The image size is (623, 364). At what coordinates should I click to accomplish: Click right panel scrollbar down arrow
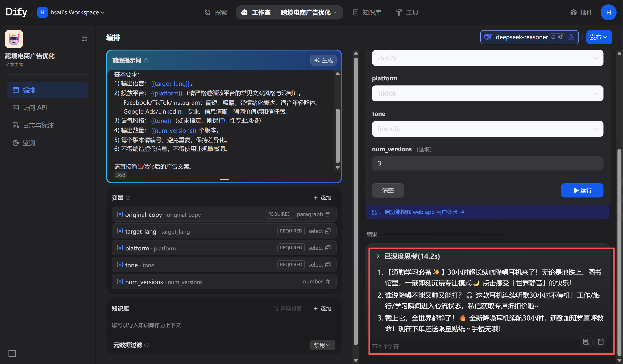pos(619,360)
